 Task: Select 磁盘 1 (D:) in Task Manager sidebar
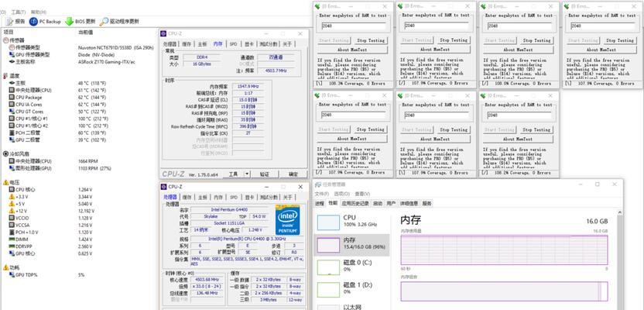coord(351,288)
